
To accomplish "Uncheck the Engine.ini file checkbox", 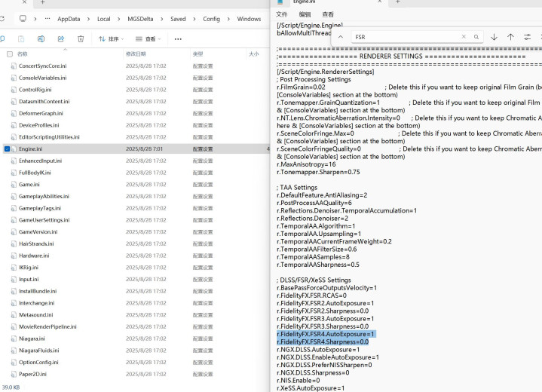I will (x=8, y=149).
